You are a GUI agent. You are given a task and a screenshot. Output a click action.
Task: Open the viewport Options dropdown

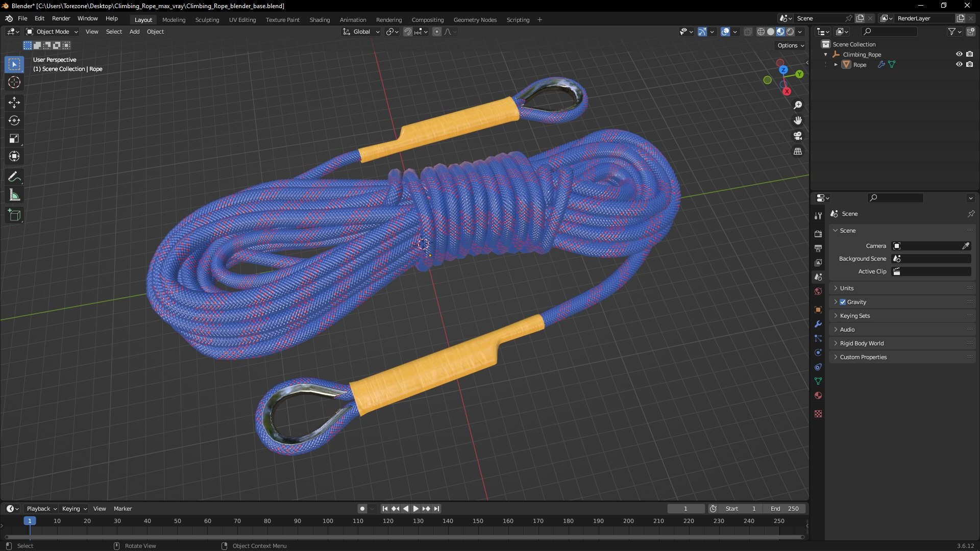click(x=791, y=45)
